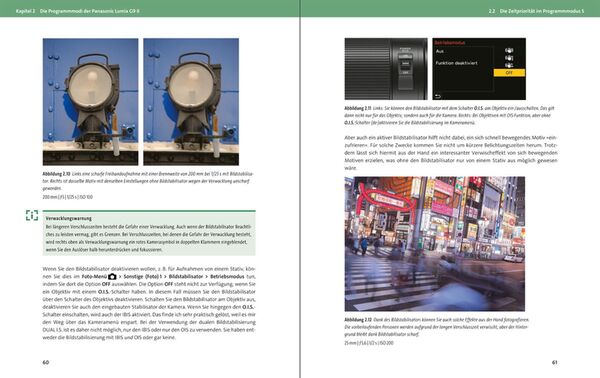Screen dimensions: 600x378
Task: Click bold text 'Sonstige (Foto) 1'
Action: pos(143,276)
